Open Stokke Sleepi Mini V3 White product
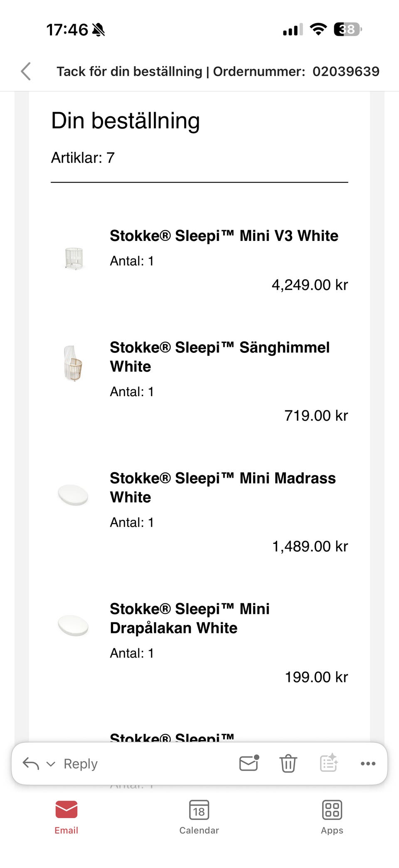Screen dimensions: 399x868 [x=224, y=236]
